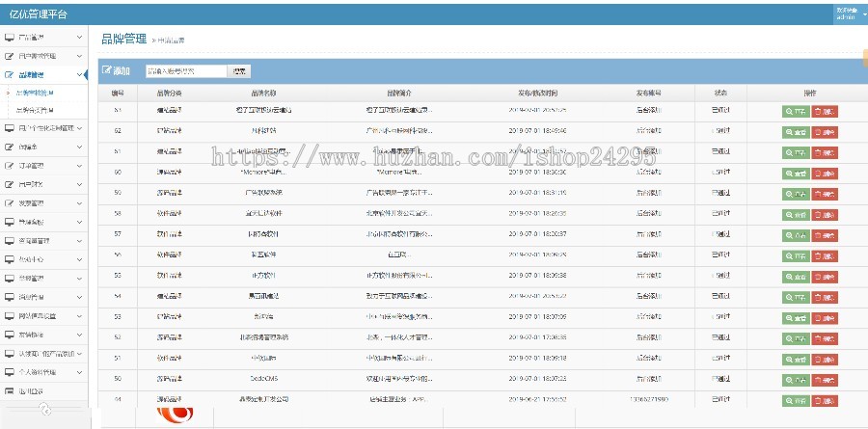Image resolution: width=868 pixels, height=429 pixels.
Task: Open the second submenu item under 品牌管理
Action: click(x=35, y=110)
